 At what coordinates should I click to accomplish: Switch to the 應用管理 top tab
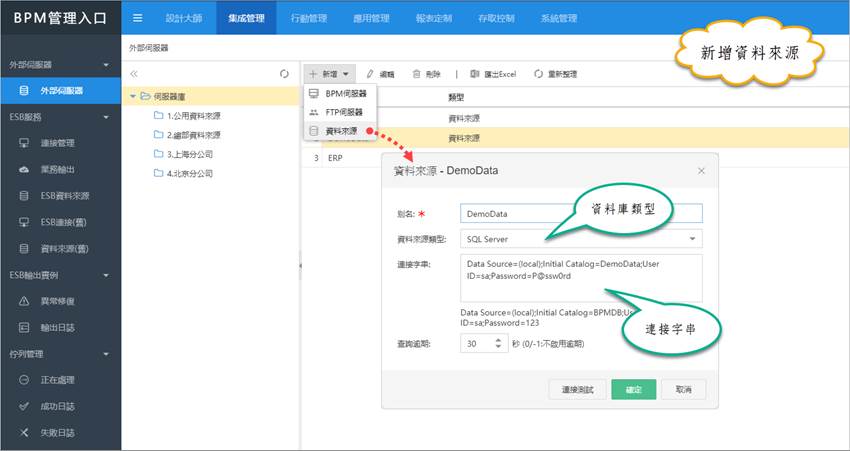pyautogui.click(x=371, y=18)
